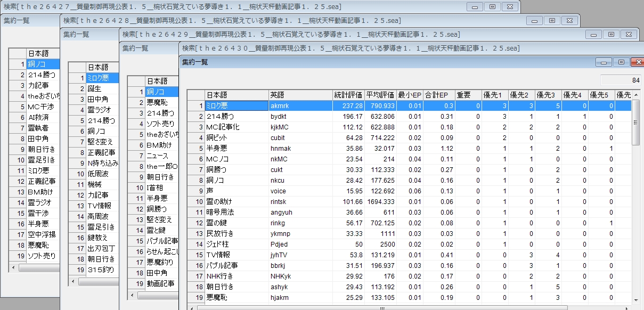Click the 統計評価 column header

(348, 95)
